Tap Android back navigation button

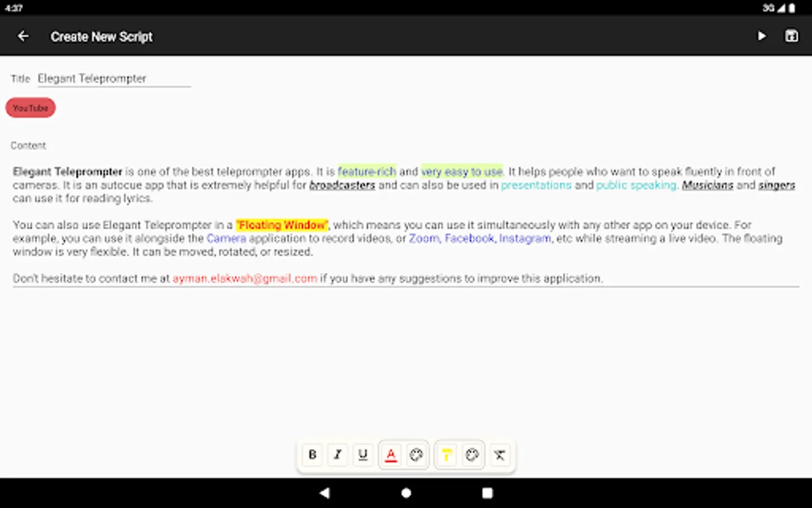tap(324, 493)
